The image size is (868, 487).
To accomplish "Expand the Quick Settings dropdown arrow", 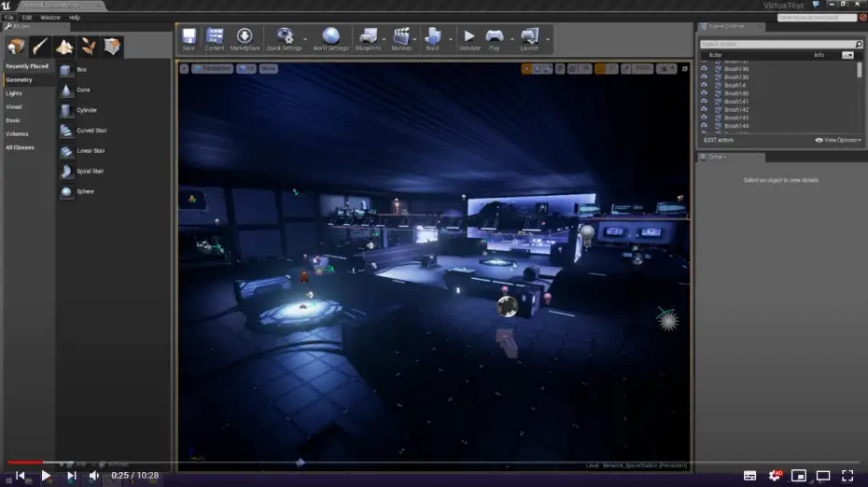I will click(x=305, y=39).
